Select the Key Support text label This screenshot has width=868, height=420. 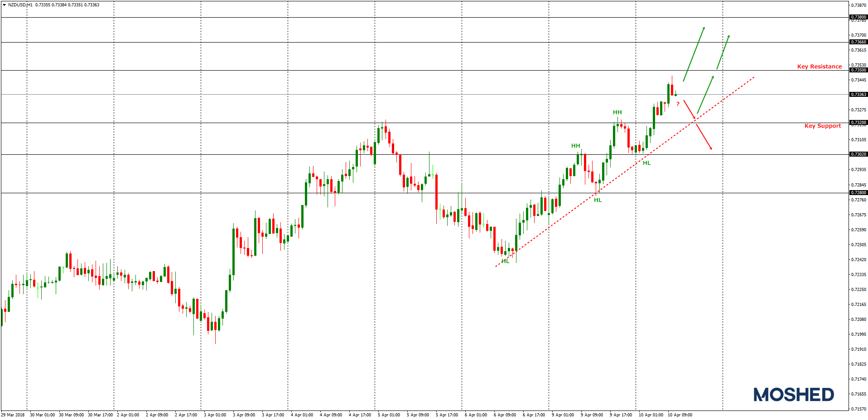click(x=822, y=126)
